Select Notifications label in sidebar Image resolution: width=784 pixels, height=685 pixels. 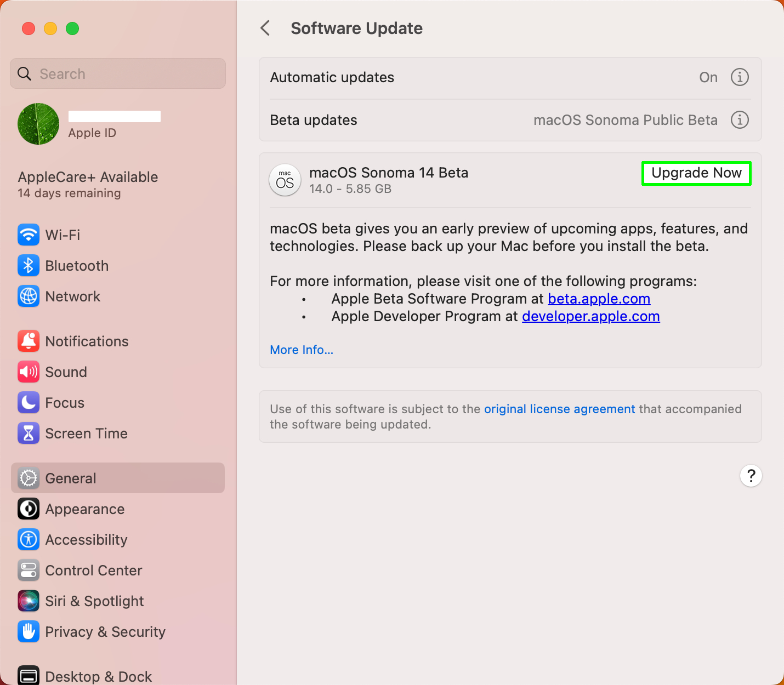click(87, 341)
